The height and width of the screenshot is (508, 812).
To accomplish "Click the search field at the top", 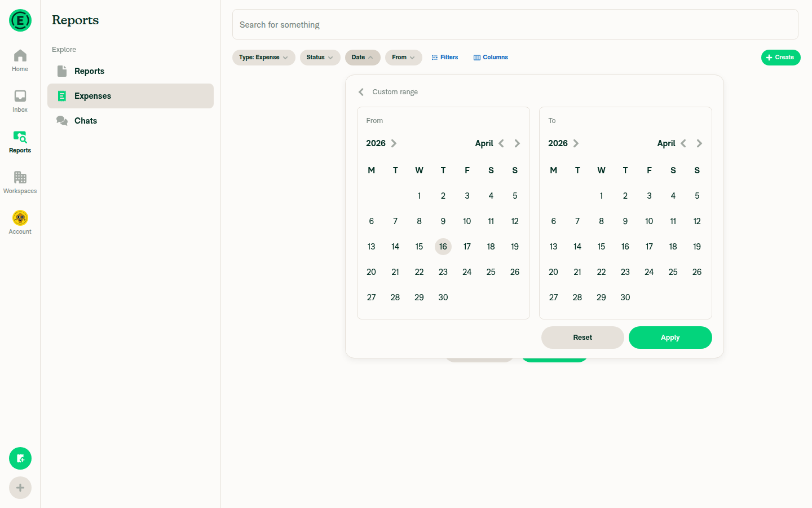I will 515,24.
